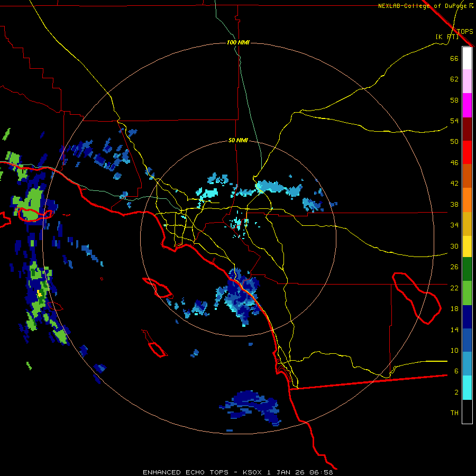The width and height of the screenshot is (476, 476).
Task: Click the 26 legend value
Action: click(454, 267)
